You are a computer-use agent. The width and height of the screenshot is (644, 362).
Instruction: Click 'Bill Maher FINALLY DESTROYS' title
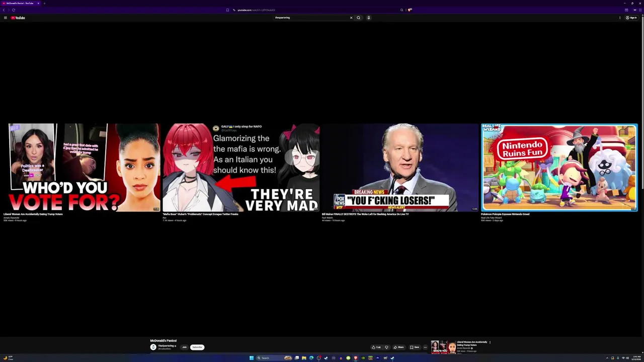[365, 214]
